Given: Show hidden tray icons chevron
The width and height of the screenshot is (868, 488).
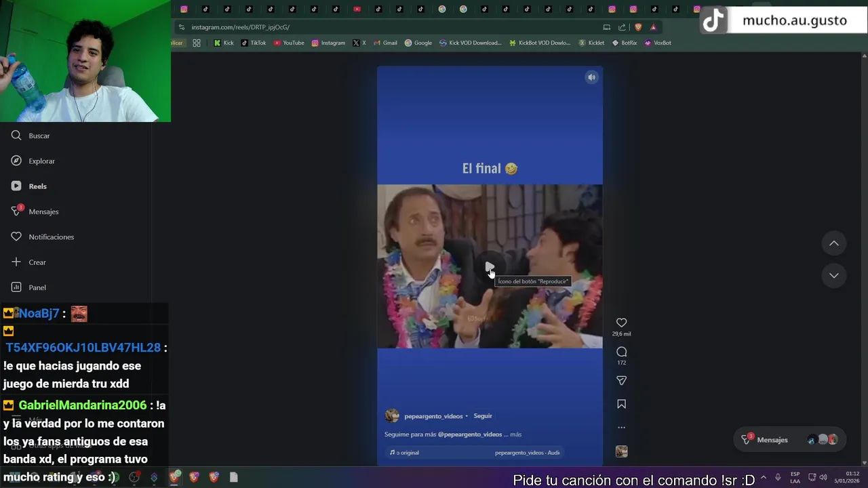Looking at the screenshot, I should pyautogui.click(x=763, y=477).
